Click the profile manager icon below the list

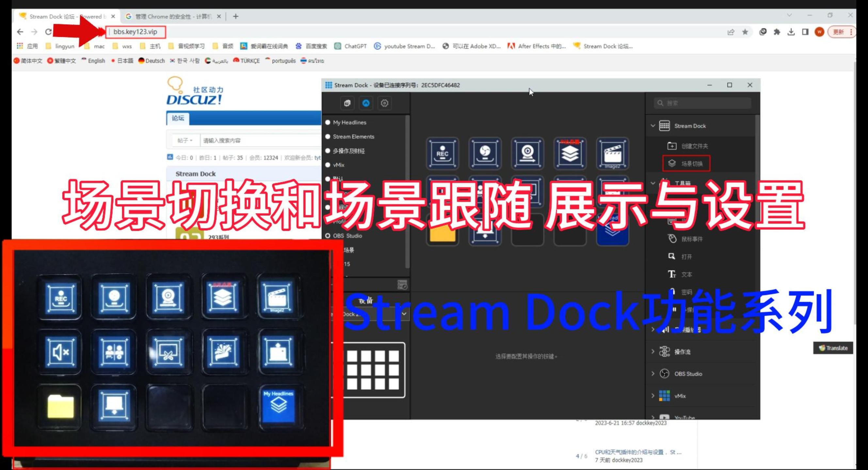pos(402,285)
